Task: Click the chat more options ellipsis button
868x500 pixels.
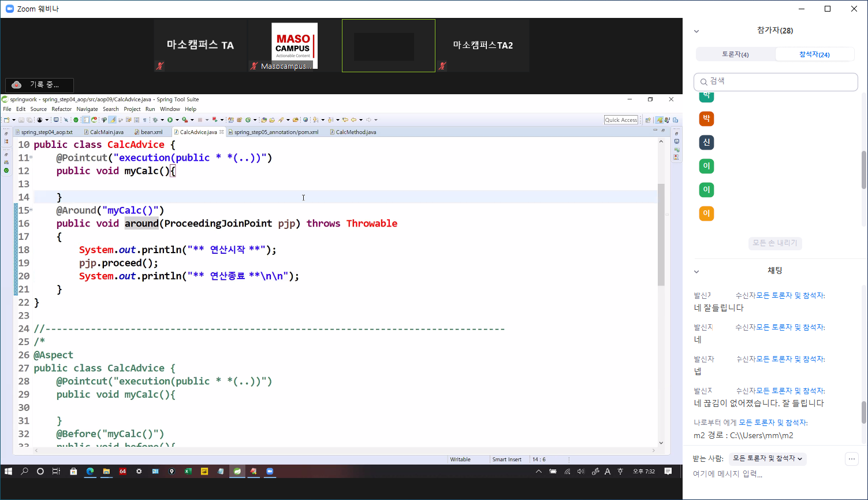Action: 851,459
